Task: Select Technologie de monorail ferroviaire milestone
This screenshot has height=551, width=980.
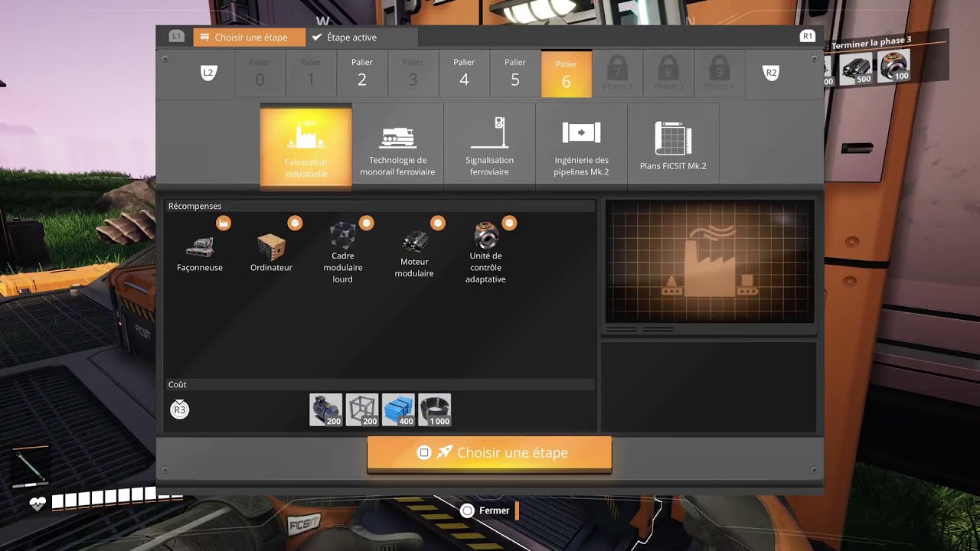Action: tap(397, 145)
